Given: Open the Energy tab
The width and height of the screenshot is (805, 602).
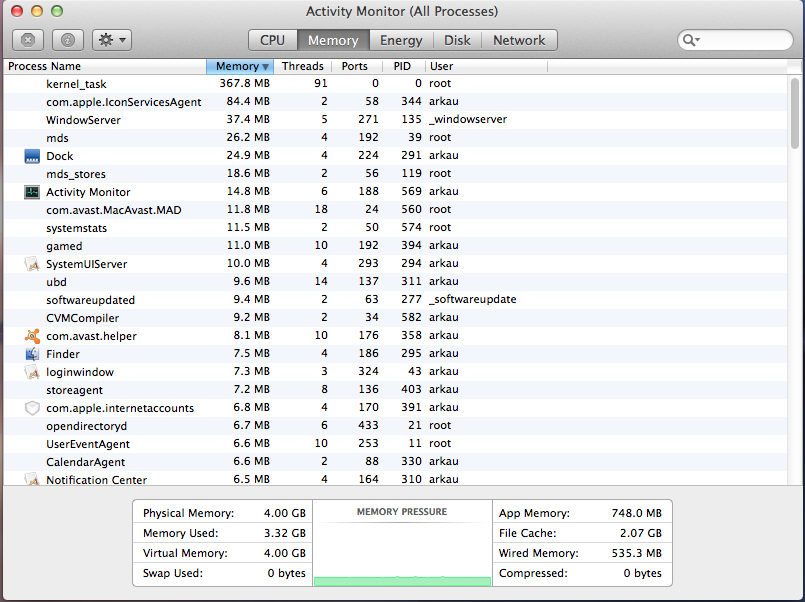Looking at the screenshot, I should [x=401, y=40].
